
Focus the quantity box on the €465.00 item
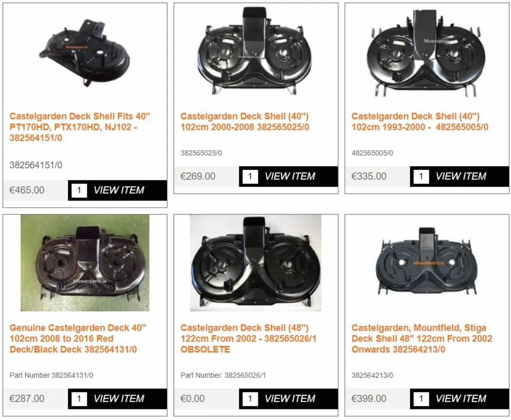[x=79, y=190]
